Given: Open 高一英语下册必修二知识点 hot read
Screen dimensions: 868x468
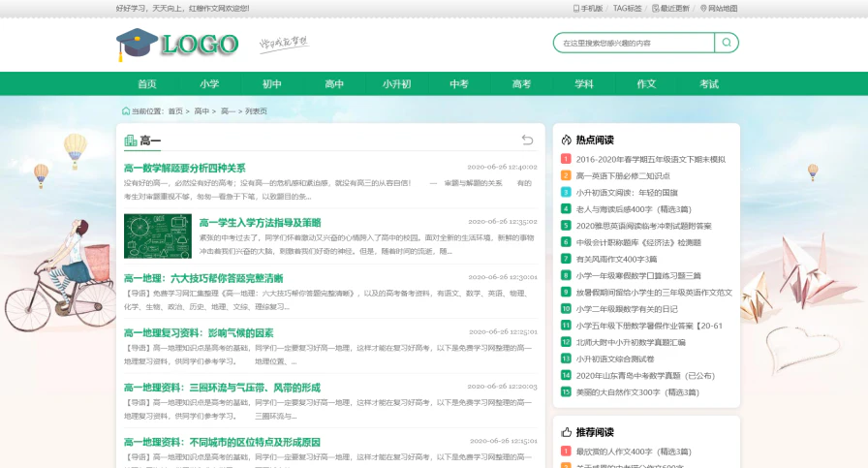Looking at the screenshot, I should 623,175.
